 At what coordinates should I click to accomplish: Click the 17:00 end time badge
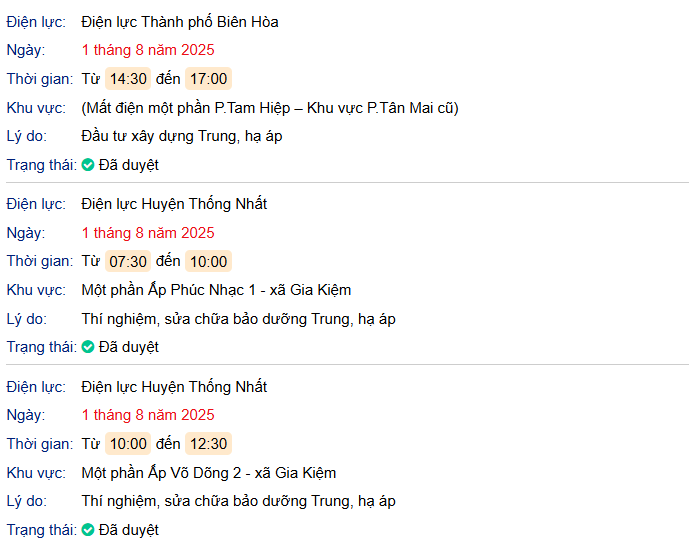pyautogui.click(x=208, y=79)
